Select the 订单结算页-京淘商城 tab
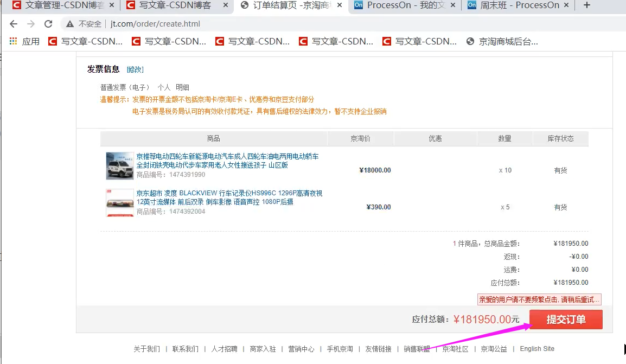This screenshot has width=626, height=364. [x=291, y=5]
